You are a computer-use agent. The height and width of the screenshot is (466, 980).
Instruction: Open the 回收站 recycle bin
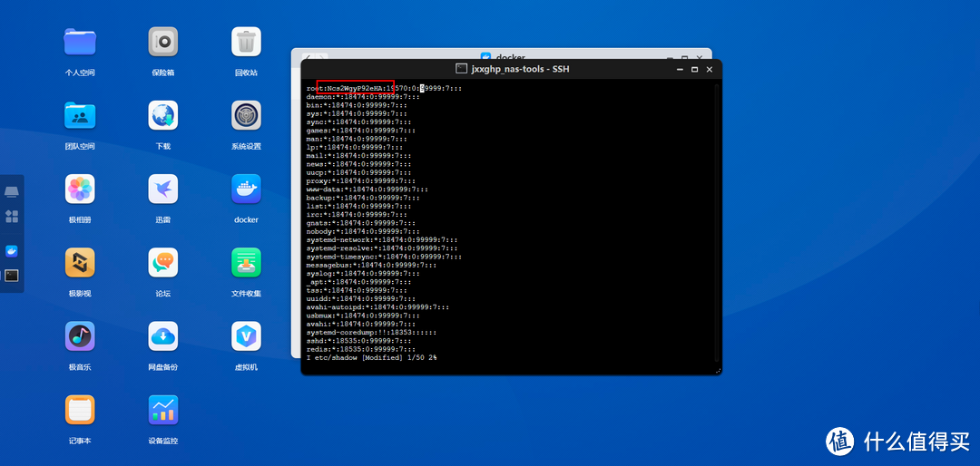coord(246,42)
